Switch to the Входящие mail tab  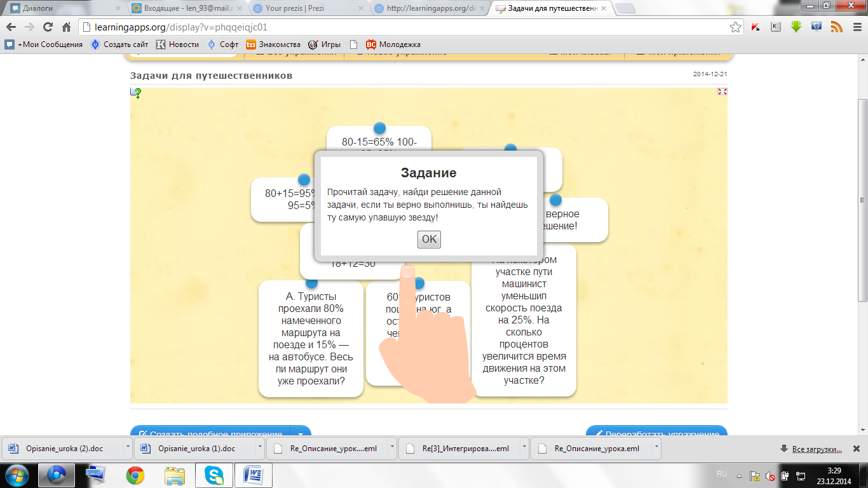click(186, 9)
